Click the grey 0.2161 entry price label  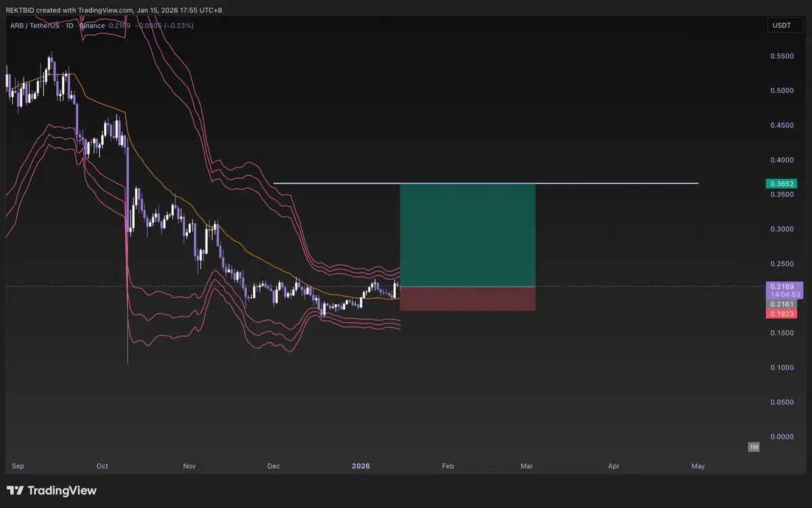781,305
